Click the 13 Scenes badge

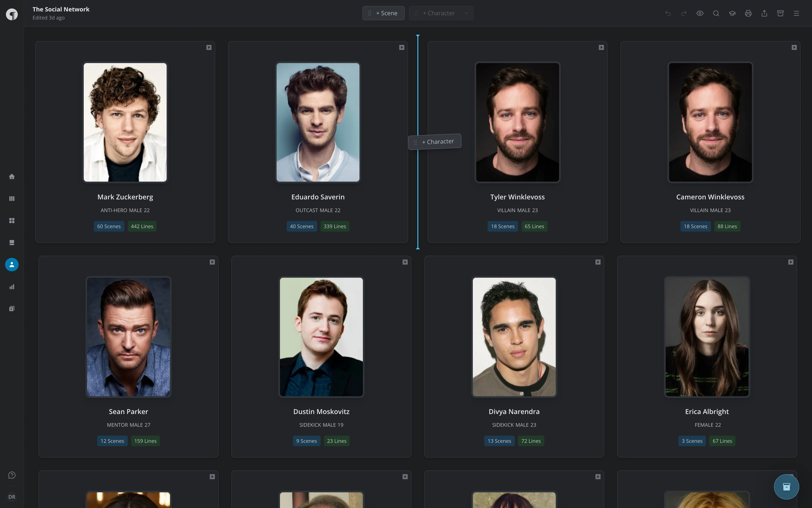499,441
